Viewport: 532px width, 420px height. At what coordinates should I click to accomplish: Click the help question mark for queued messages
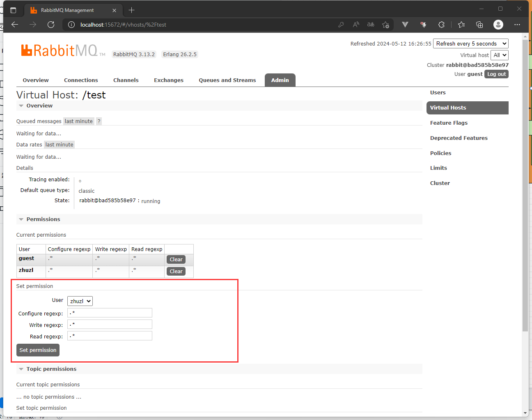pyautogui.click(x=99, y=121)
